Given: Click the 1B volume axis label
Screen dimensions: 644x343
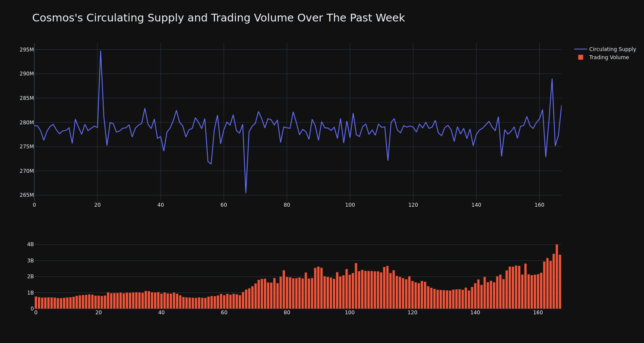Looking at the screenshot, I should (x=30, y=292).
